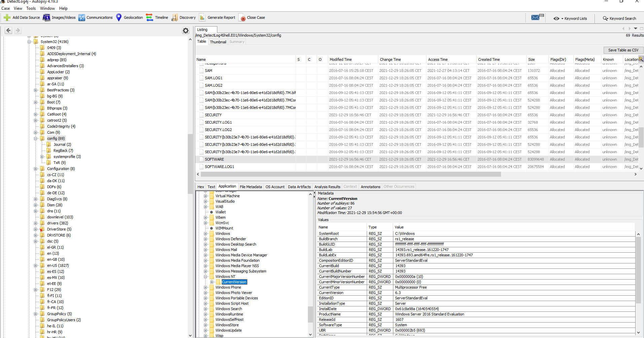Click the back navigation arrow

click(8, 31)
